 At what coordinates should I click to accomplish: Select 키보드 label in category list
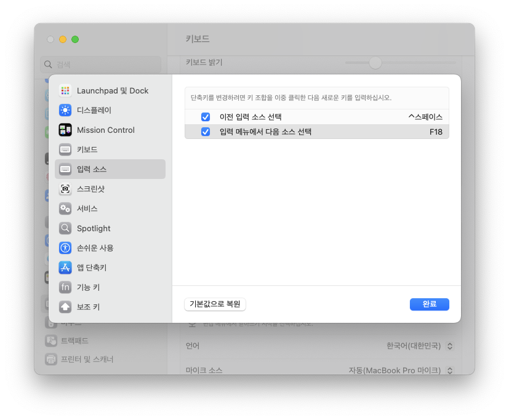point(87,149)
